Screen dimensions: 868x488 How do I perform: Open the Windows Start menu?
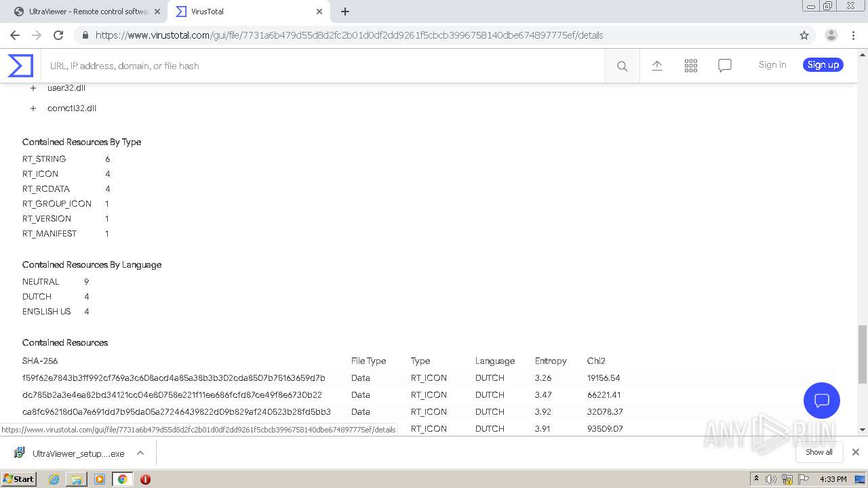(x=19, y=479)
